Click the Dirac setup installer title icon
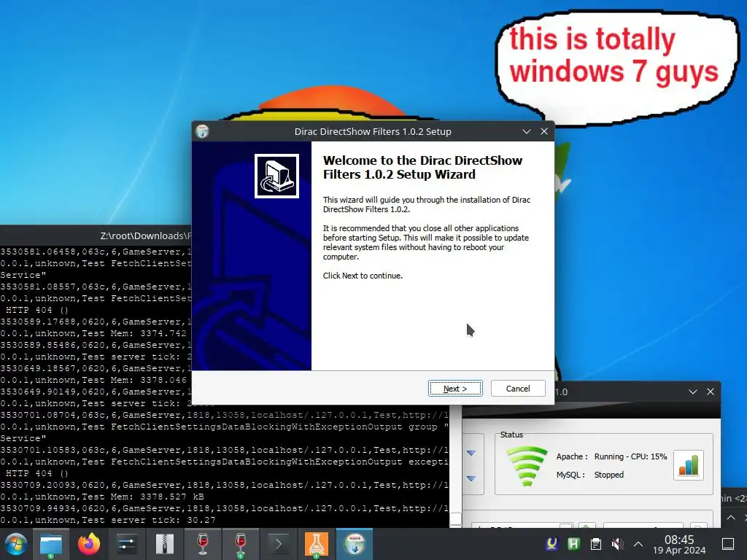 point(203,131)
